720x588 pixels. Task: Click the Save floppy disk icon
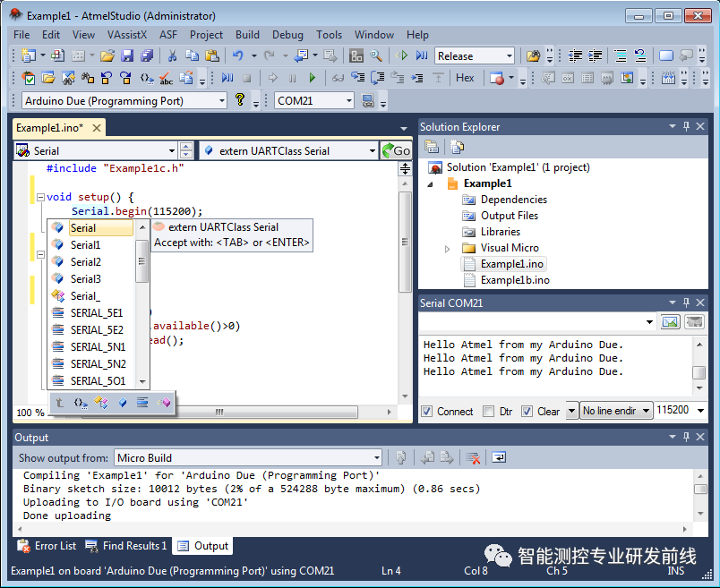point(127,56)
